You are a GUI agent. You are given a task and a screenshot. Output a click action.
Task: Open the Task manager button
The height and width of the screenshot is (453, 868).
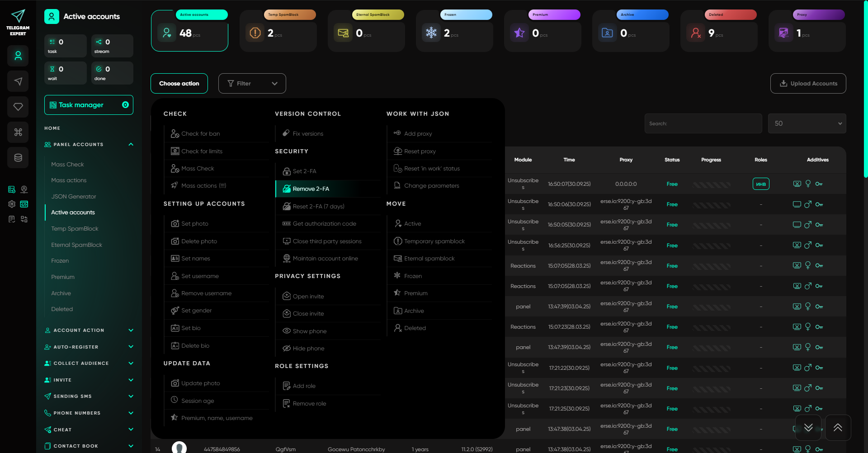pos(89,105)
